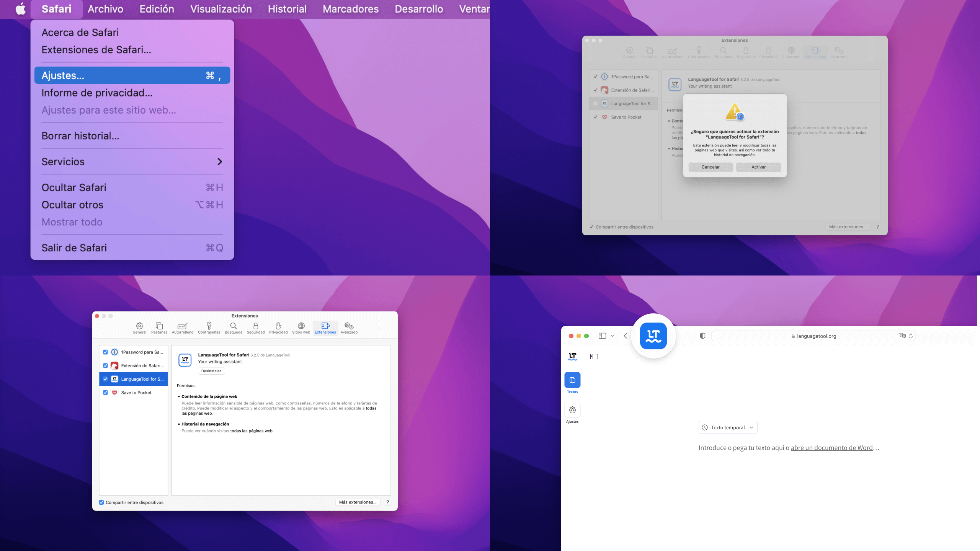Expand the Servicios submenu
This screenshot has height=551, width=980.
(132, 161)
